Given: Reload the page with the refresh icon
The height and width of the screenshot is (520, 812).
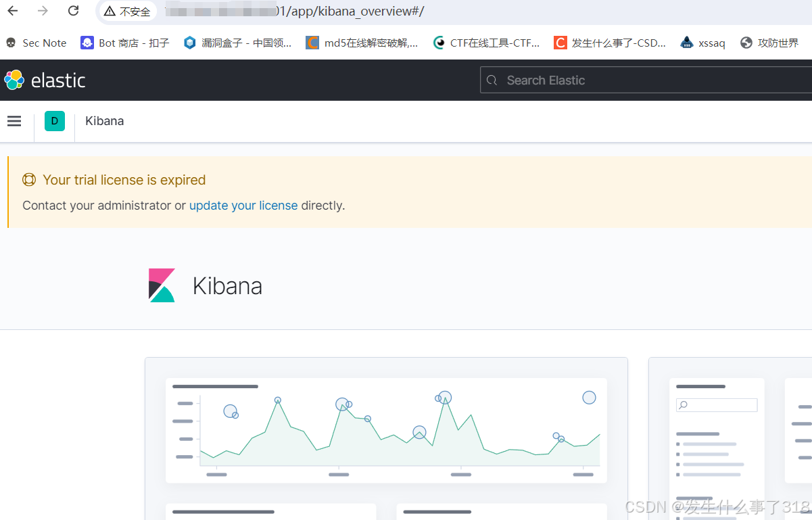Looking at the screenshot, I should point(74,11).
